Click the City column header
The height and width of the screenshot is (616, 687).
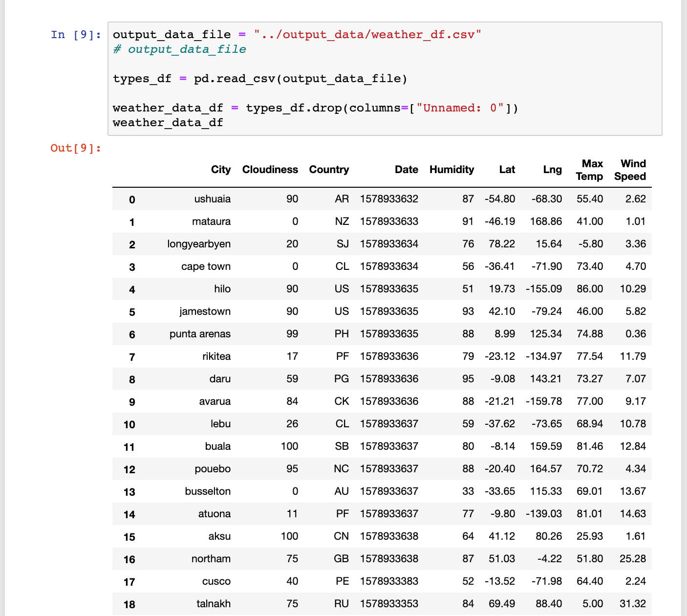pos(221,170)
